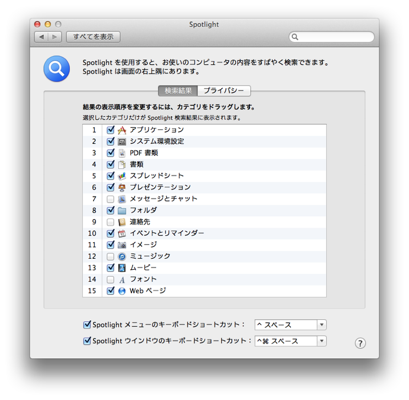
Task: Click the PDF document icon in row 3
Action: (122, 153)
